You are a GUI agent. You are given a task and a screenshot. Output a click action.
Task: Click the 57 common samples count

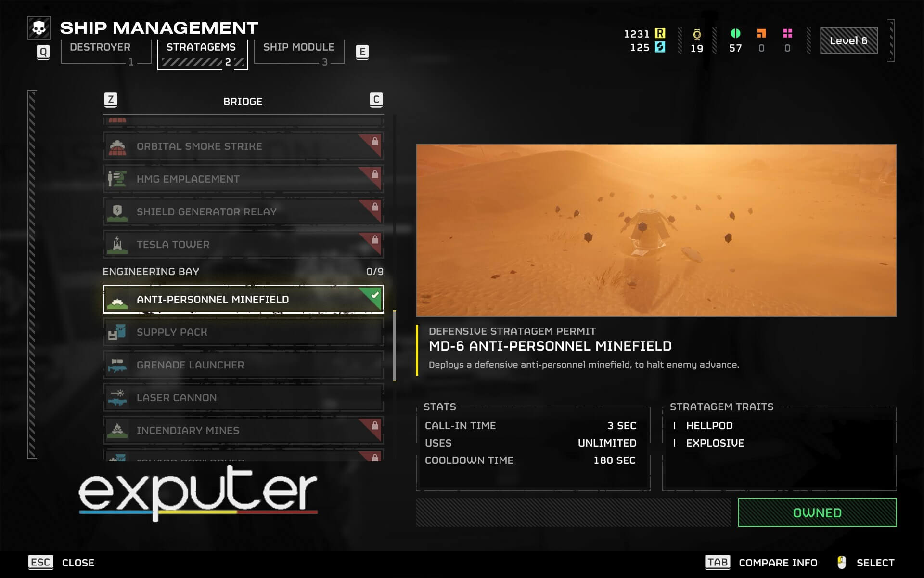[x=735, y=48]
